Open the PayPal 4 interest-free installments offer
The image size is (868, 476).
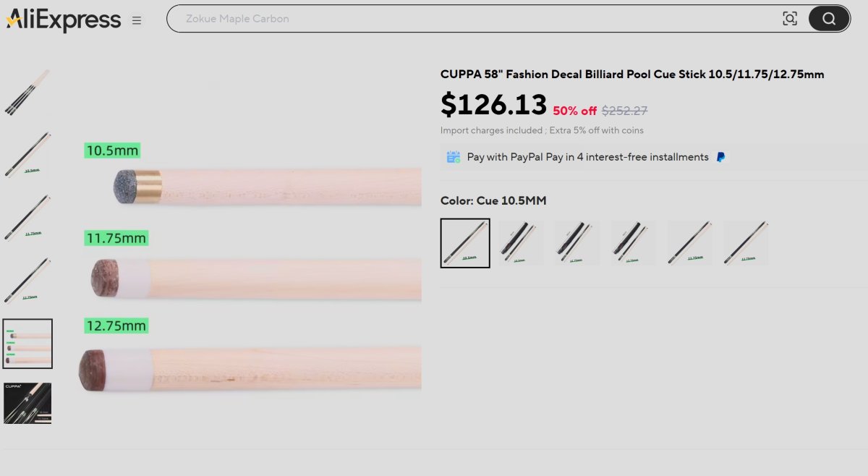587,157
